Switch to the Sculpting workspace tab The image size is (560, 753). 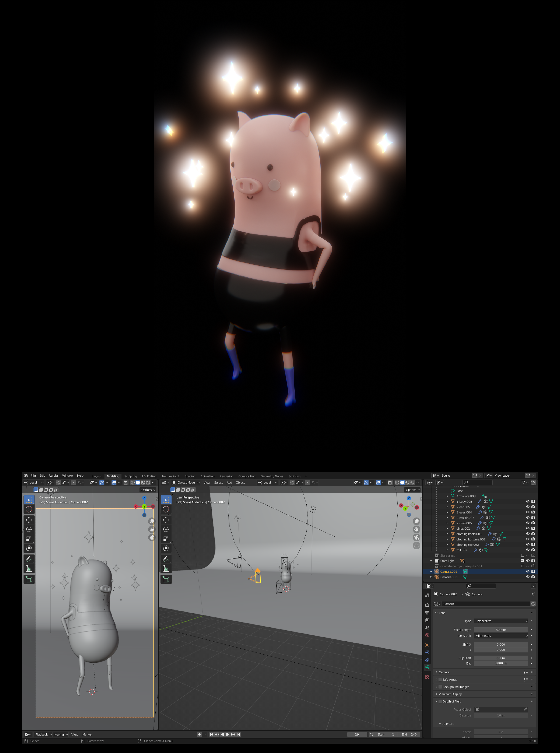click(x=131, y=476)
